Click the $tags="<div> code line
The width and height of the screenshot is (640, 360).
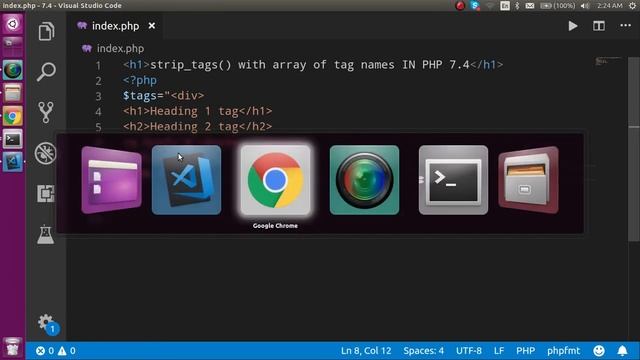pyautogui.click(x=164, y=96)
